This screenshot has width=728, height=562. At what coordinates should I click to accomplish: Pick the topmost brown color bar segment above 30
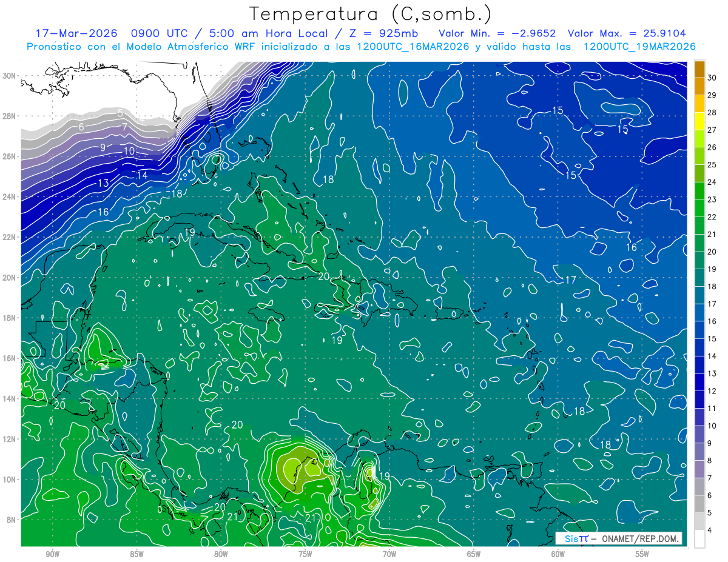(699, 69)
